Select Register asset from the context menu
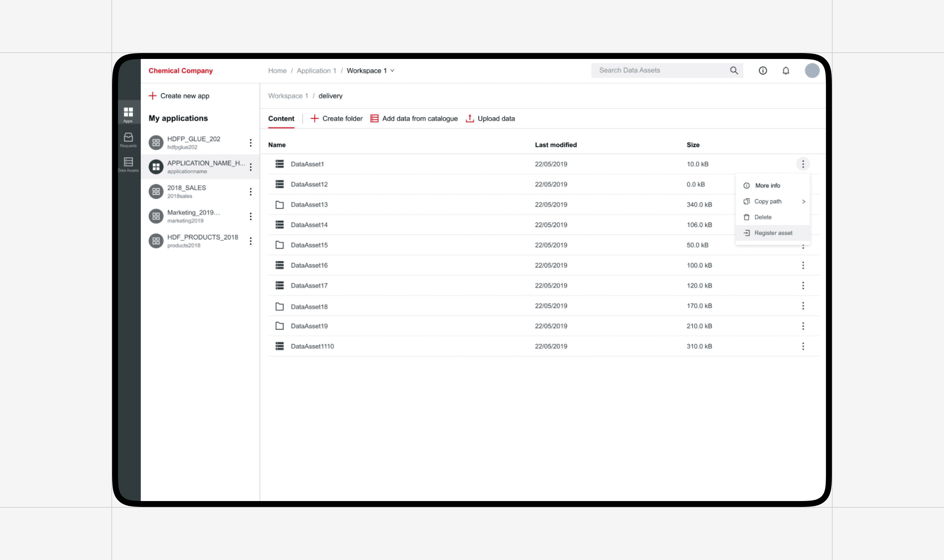Viewport: 944px width, 560px height. 773,233
